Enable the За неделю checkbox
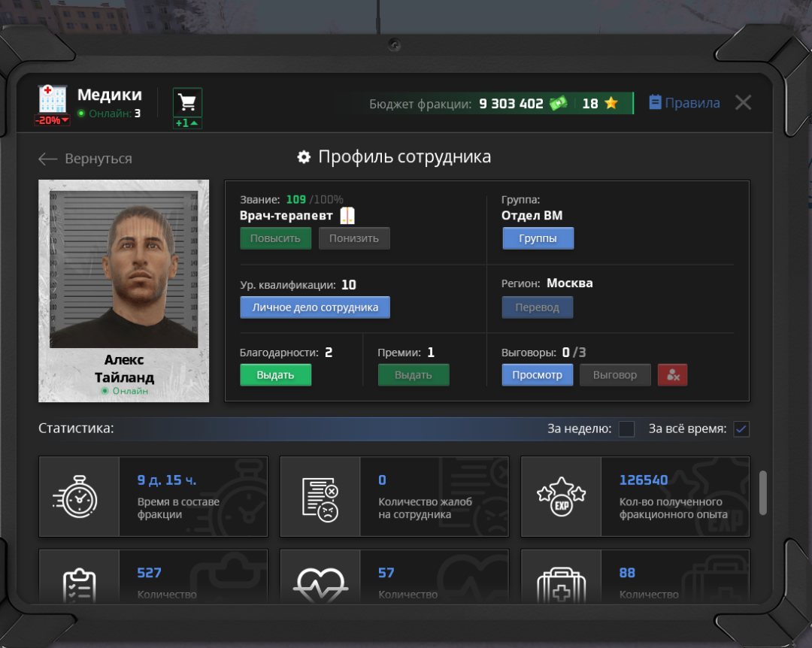This screenshot has width=812, height=648. pos(626,429)
